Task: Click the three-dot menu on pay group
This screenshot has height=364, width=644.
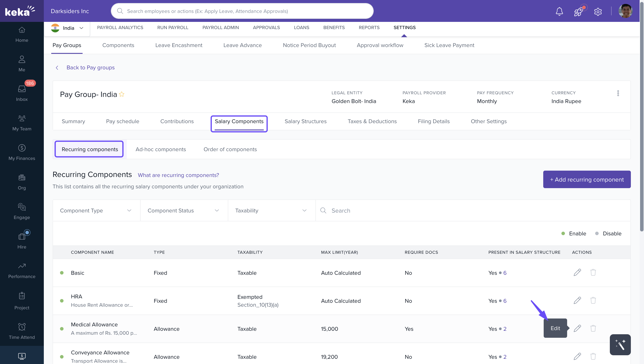Action: tap(618, 93)
